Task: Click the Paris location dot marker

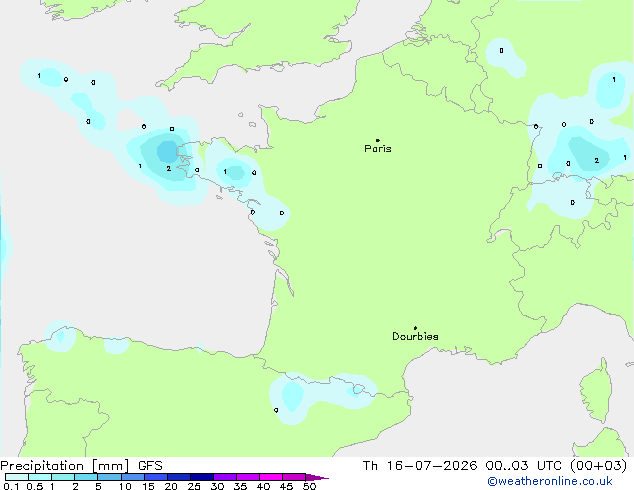Action: coord(378,140)
